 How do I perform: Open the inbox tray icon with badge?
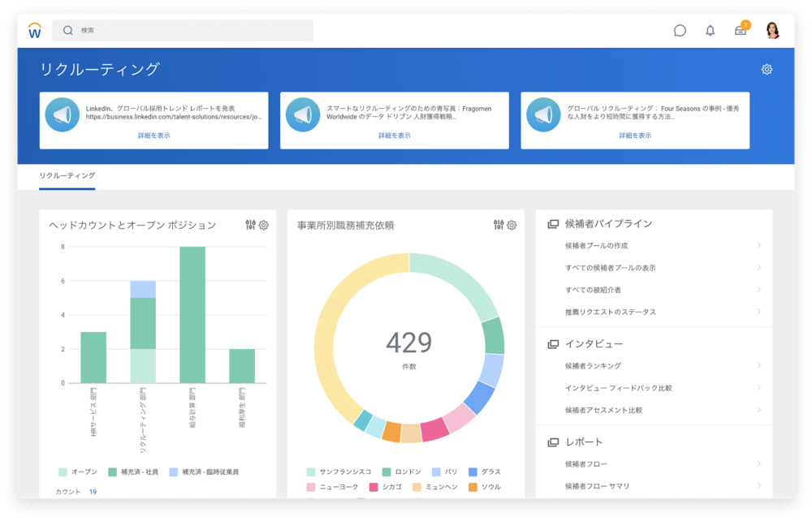(x=741, y=31)
